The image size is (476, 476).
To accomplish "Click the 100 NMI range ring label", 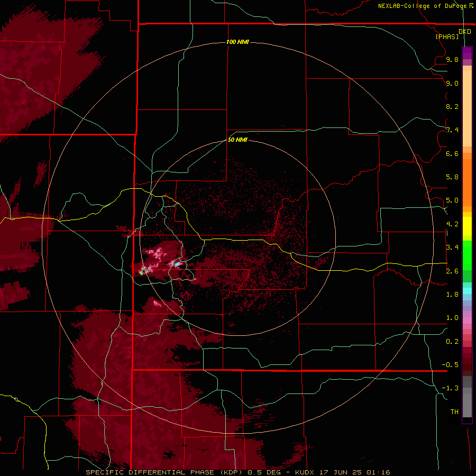I will click(237, 42).
